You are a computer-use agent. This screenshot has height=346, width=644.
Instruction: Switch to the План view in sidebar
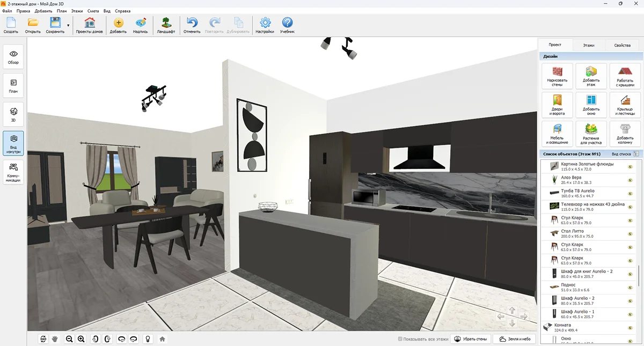click(x=13, y=86)
